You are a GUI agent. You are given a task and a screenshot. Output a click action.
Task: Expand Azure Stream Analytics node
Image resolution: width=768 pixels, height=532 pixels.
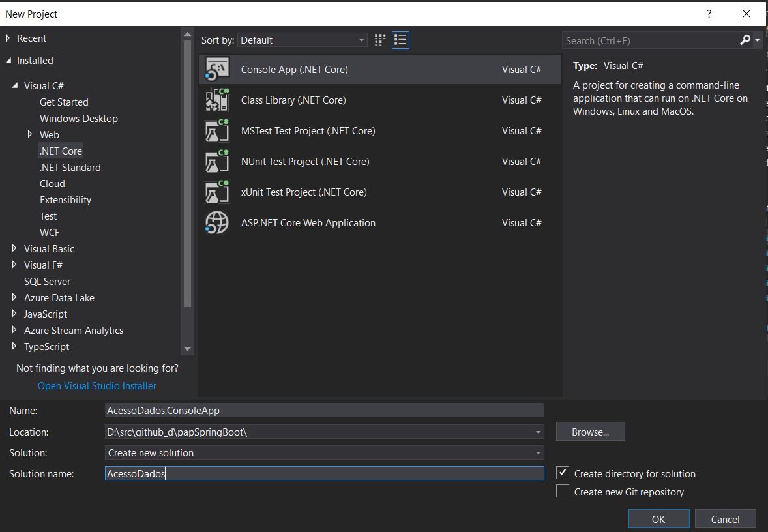(x=14, y=330)
